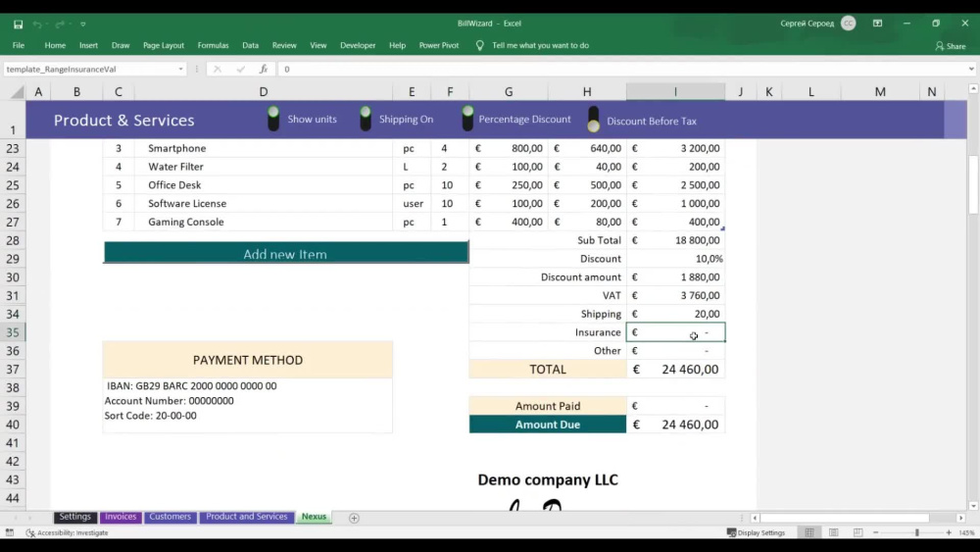Select the Discount 10,0% cell

click(675, 258)
